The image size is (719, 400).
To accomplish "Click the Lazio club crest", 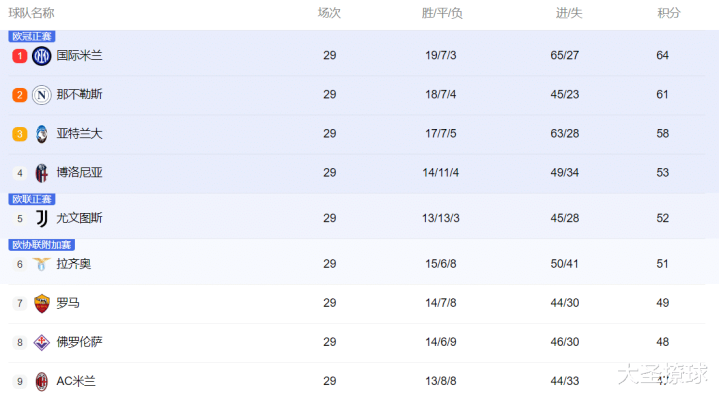I will [x=41, y=264].
